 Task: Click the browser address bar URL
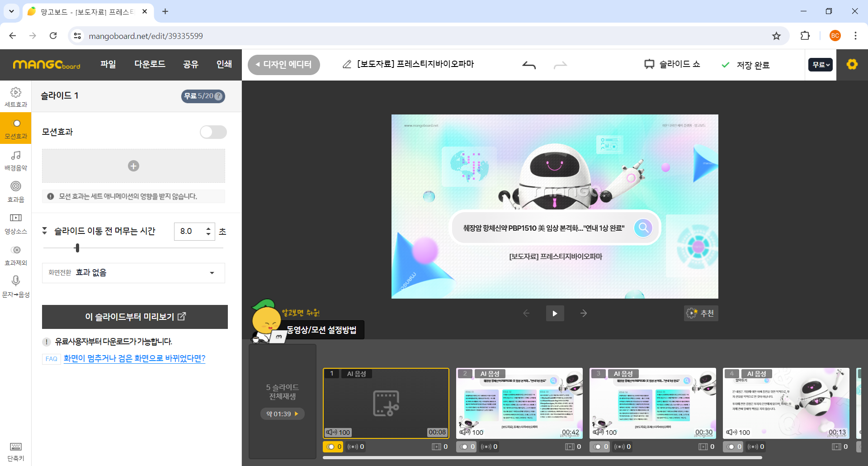point(146,36)
